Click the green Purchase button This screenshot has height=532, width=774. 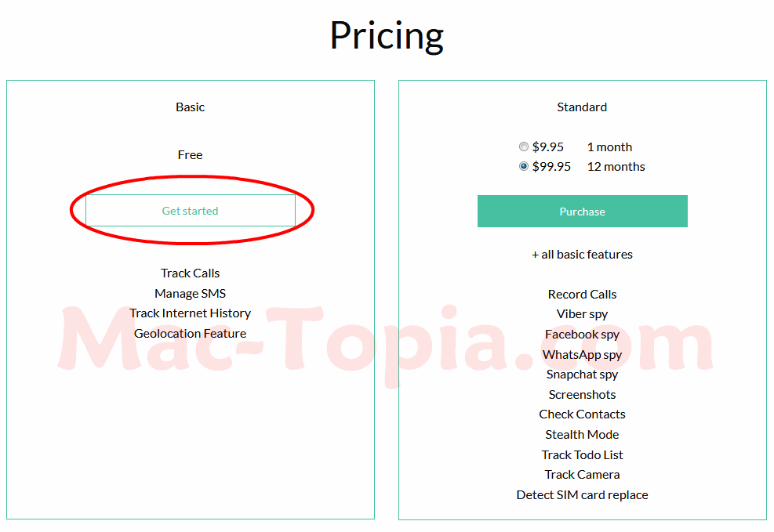582,211
